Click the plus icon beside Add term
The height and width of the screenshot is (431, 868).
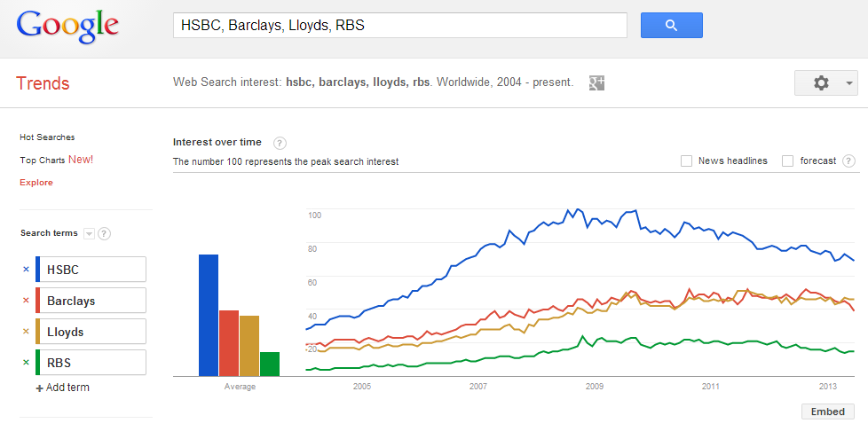pos(39,388)
